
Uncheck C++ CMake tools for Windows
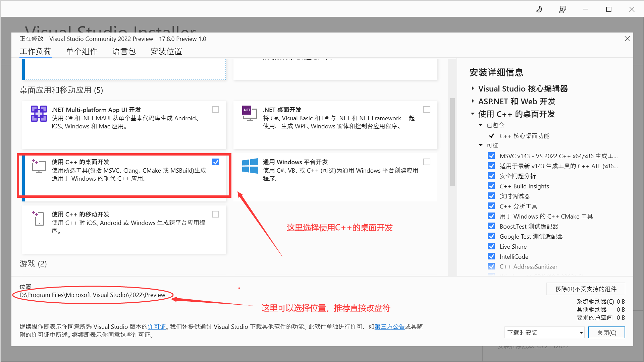tap(491, 216)
